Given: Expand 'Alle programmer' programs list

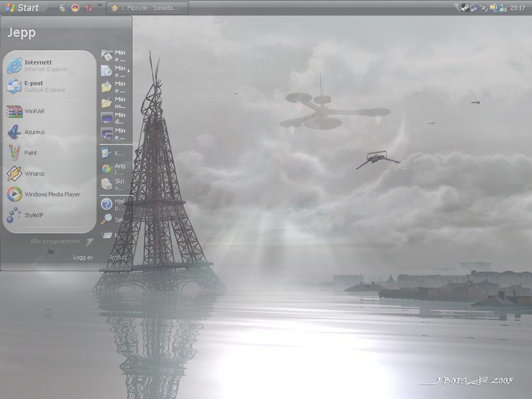Looking at the screenshot, I should coord(62,241).
